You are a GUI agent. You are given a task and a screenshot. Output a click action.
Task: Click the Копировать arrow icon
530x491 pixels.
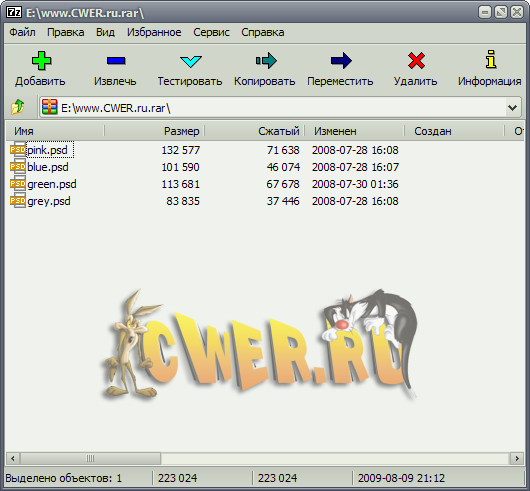(x=266, y=61)
